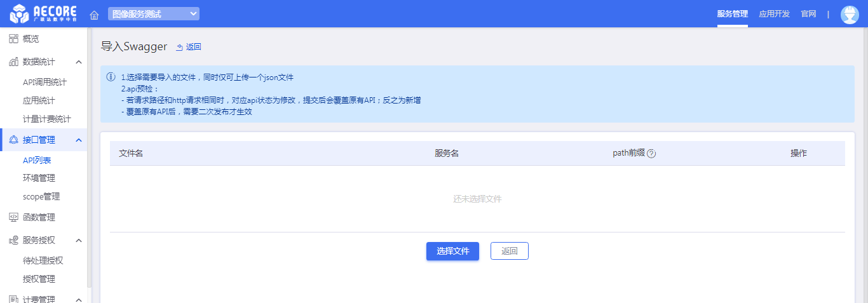Open the 图像服务测试 project dropdown

click(x=153, y=13)
